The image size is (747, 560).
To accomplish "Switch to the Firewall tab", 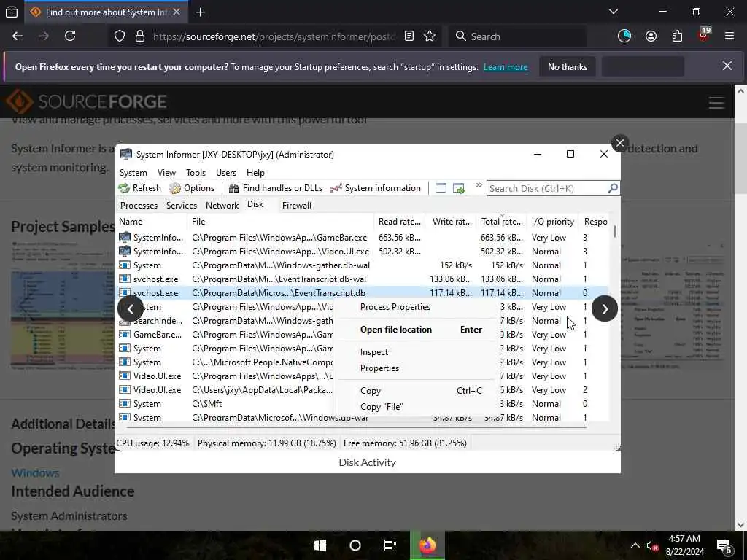I will pos(297,206).
